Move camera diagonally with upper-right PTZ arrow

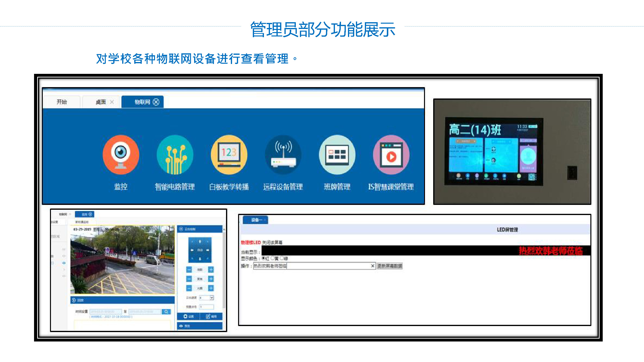point(208,242)
